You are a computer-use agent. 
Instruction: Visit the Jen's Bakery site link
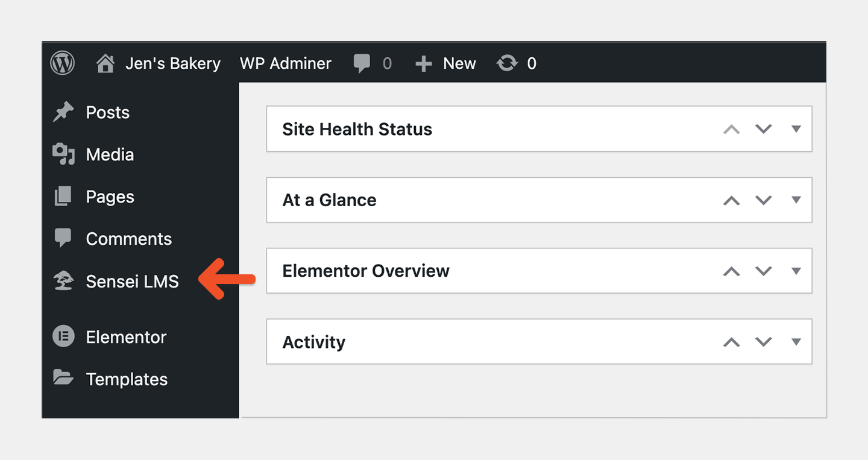coord(173,63)
